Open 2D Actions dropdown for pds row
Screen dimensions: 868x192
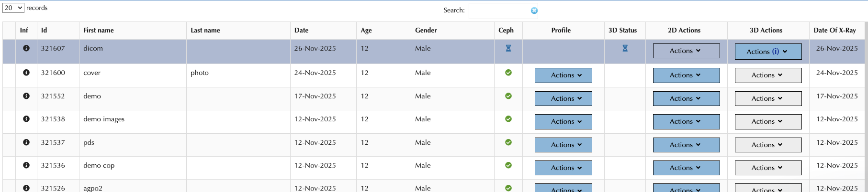click(x=686, y=145)
